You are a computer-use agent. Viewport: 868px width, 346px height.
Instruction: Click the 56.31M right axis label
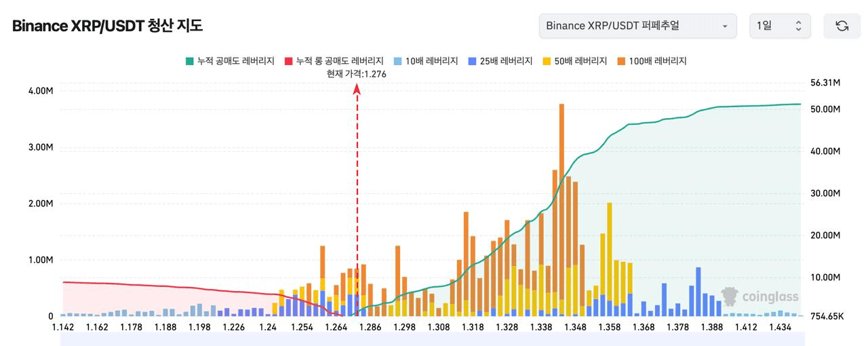pos(825,83)
